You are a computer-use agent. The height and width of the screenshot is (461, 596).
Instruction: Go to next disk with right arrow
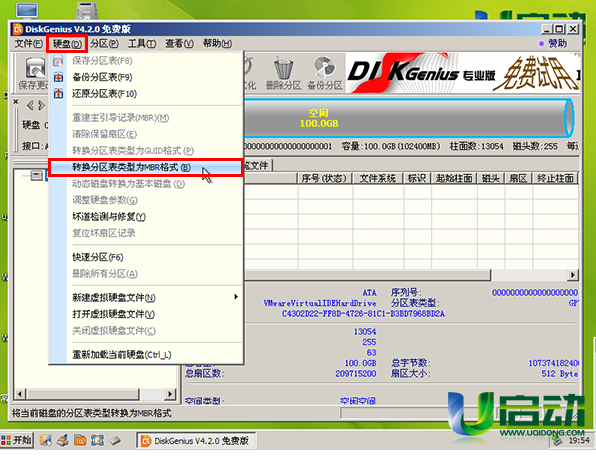[41, 105]
